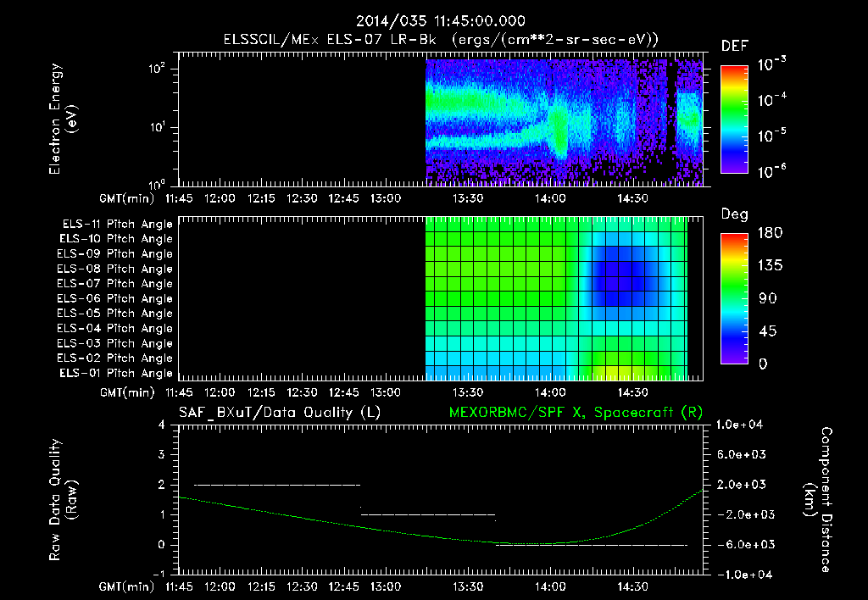Viewport: 868px width, 600px height.
Task: Click the Deg pitch angle color bar
Action: 734,298
